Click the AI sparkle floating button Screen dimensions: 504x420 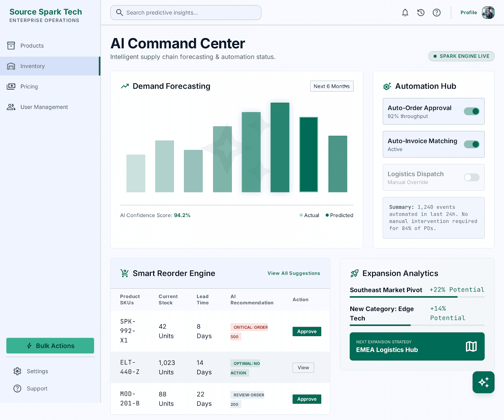pyautogui.click(x=483, y=382)
